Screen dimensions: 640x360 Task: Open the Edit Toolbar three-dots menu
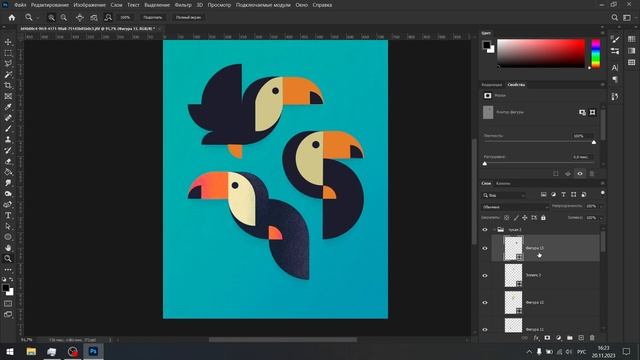8,269
